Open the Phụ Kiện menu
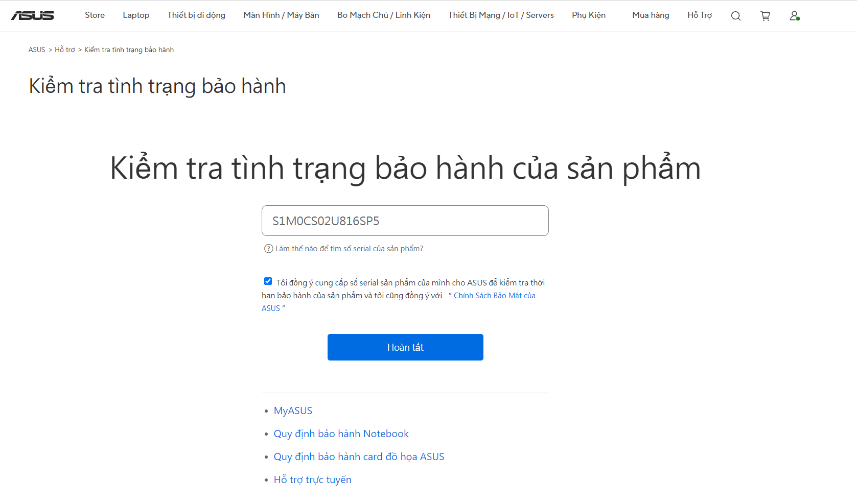This screenshot has height=504, width=857. [589, 15]
